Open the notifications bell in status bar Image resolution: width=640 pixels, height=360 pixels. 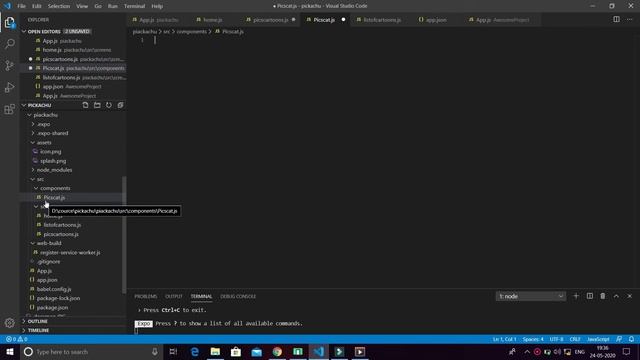(631, 339)
